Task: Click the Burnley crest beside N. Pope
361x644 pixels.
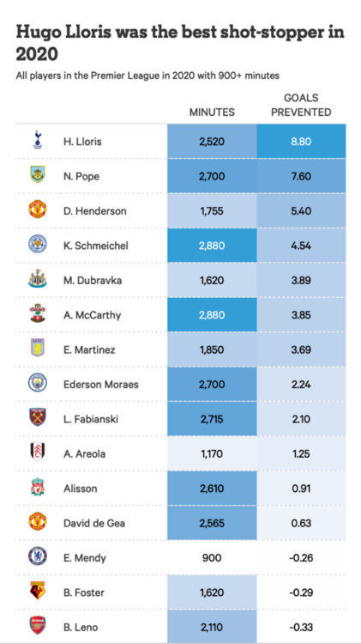Action: pos(38,174)
